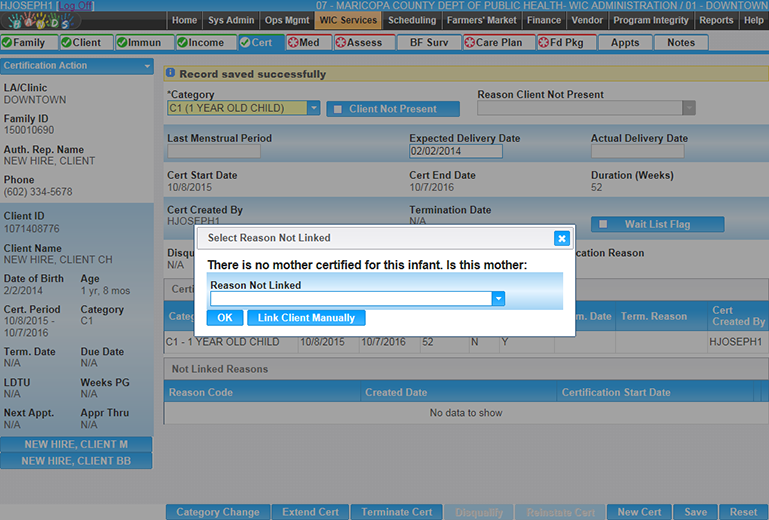Click the red X icon on Med tab
Viewport: 769px width, 520px height.
293,43
